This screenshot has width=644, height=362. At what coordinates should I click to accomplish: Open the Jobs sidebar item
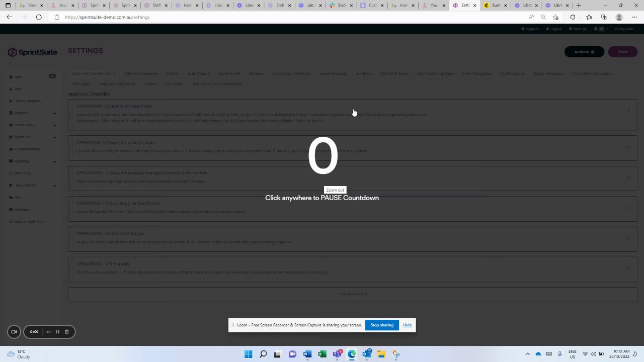(18, 89)
